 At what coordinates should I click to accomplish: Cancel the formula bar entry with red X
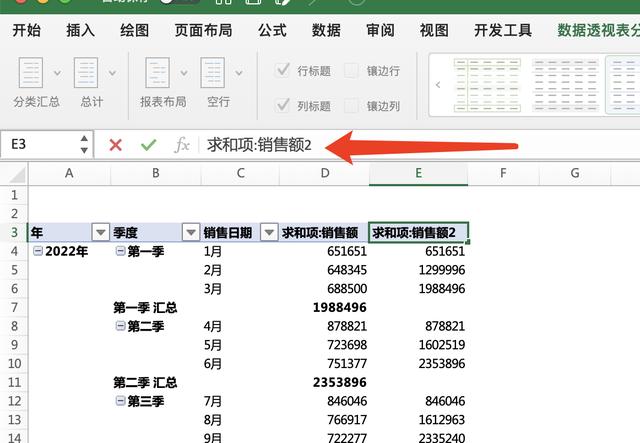[115, 145]
